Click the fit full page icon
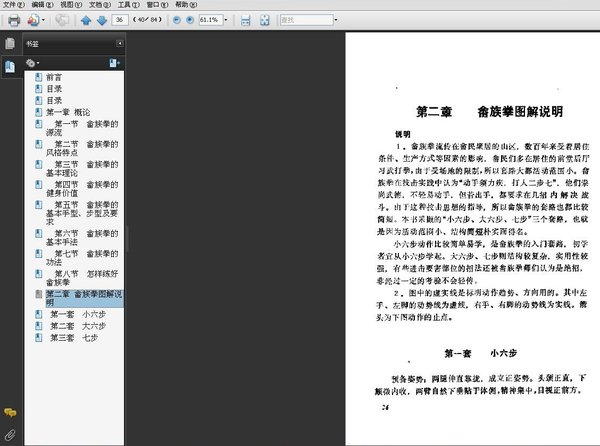Screen dimensions: 600x446 (x=264, y=20)
